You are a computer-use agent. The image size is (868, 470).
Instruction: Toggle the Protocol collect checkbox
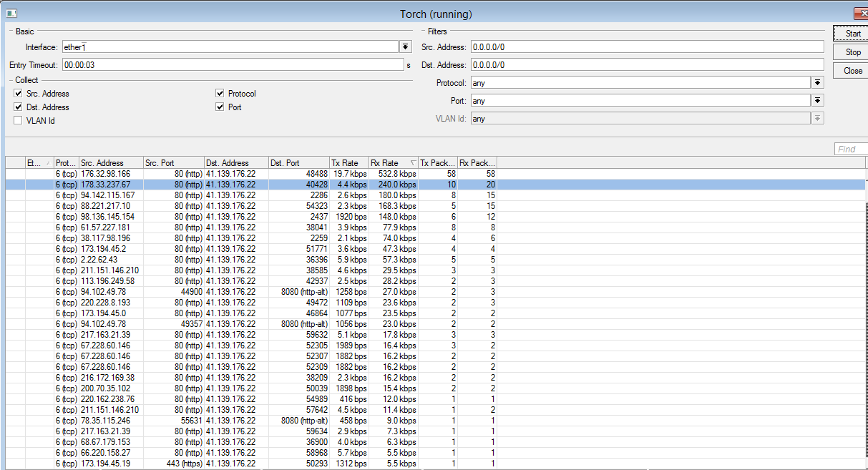coord(220,94)
